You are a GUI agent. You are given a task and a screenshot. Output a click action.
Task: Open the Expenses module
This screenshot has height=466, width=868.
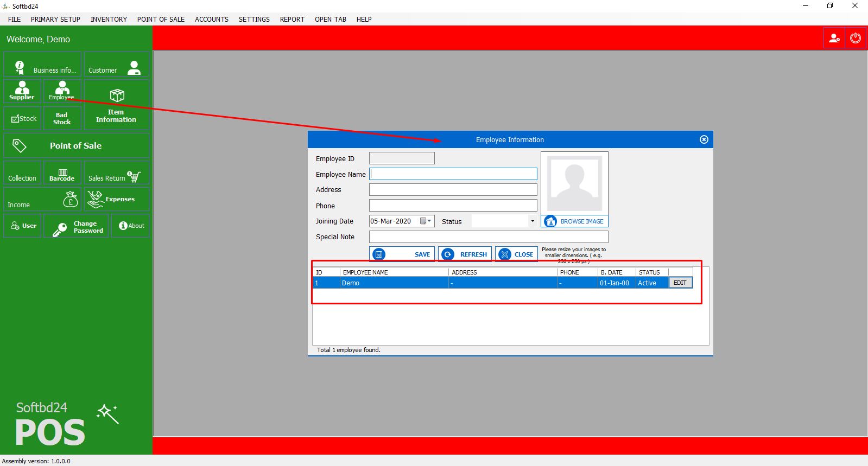pos(116,199)
